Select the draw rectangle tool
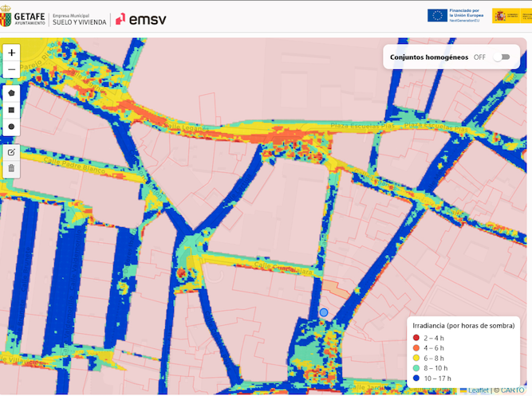 [11, 109]
